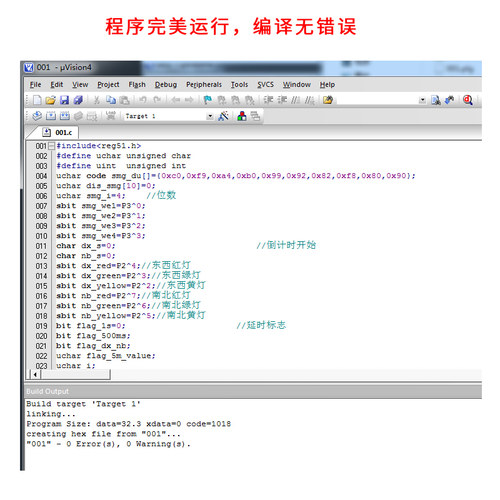Viewport: 500px width, 500px height.
Task: Open Find in Files with the folder icon
Action: click(x=328, y=100)
